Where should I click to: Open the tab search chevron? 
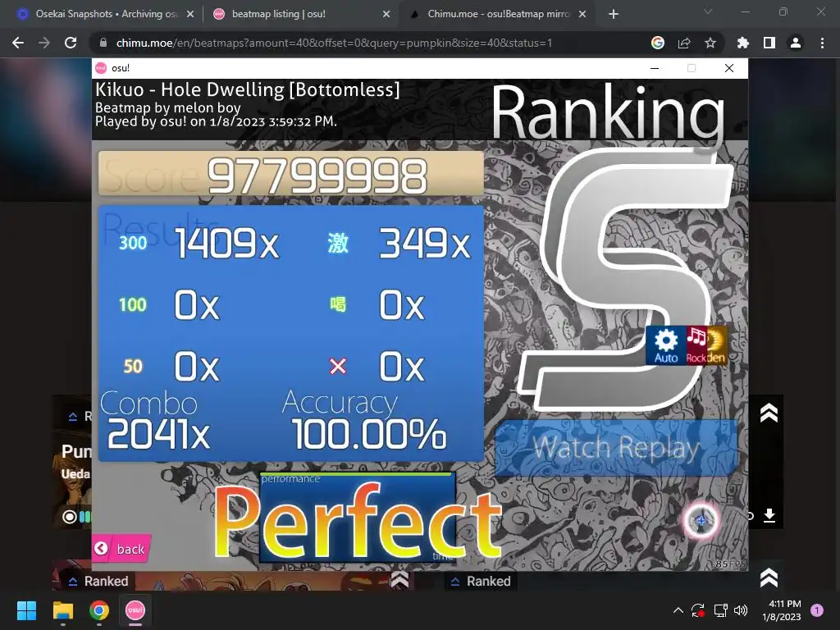coord(708,11)
